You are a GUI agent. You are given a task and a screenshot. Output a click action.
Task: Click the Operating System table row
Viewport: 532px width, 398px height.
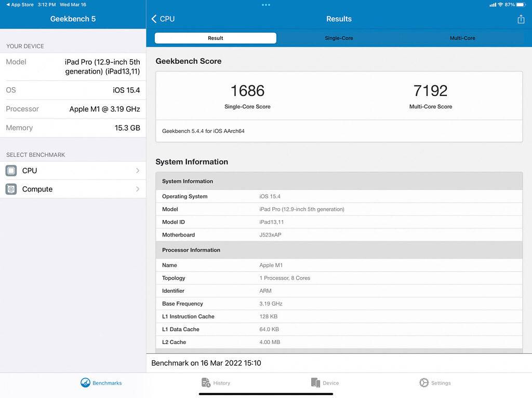[x=339, y=196]
